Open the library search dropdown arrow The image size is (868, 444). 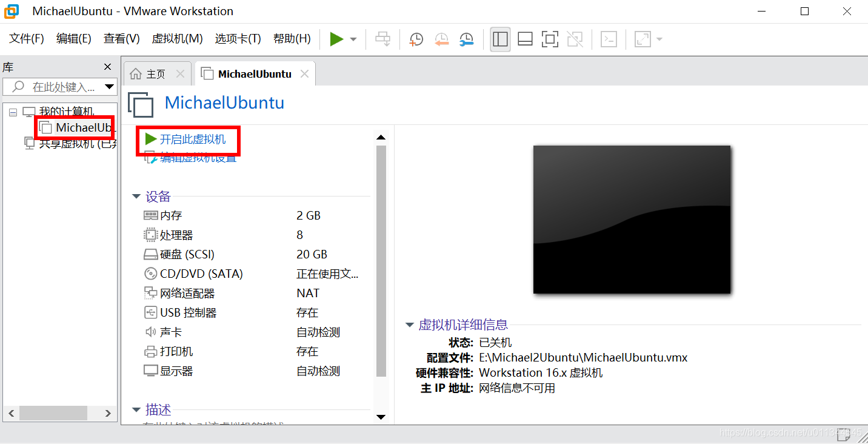[110, 87]
